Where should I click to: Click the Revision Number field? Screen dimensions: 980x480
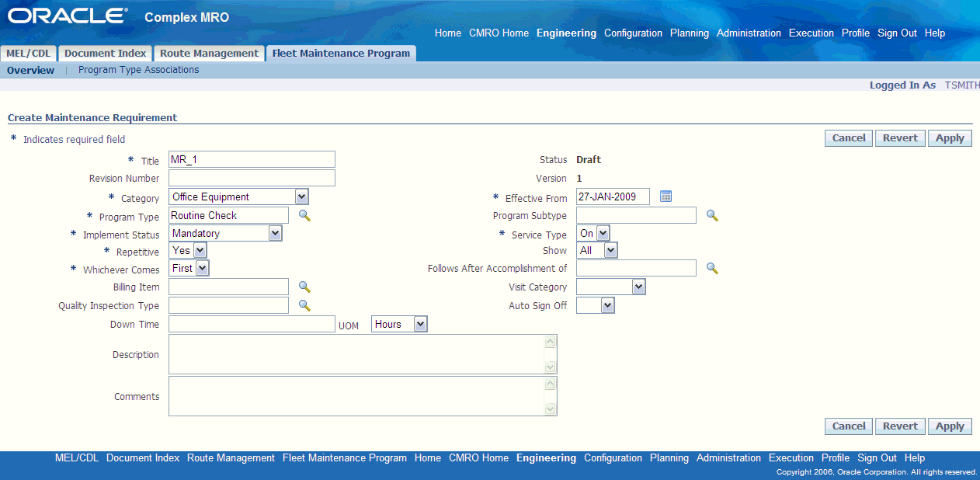click(x=252, y=178)
